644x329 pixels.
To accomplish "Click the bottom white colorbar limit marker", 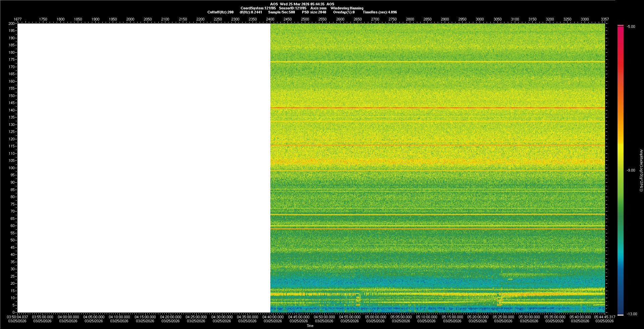I will (x=621, y=315).
